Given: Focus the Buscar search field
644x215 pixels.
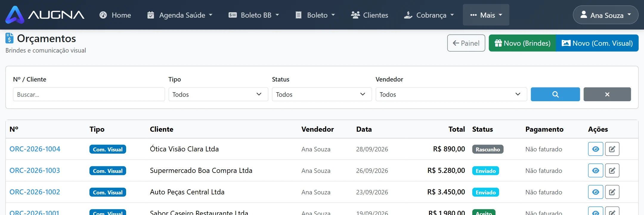Looking at the screenshot, I should 89,94.
